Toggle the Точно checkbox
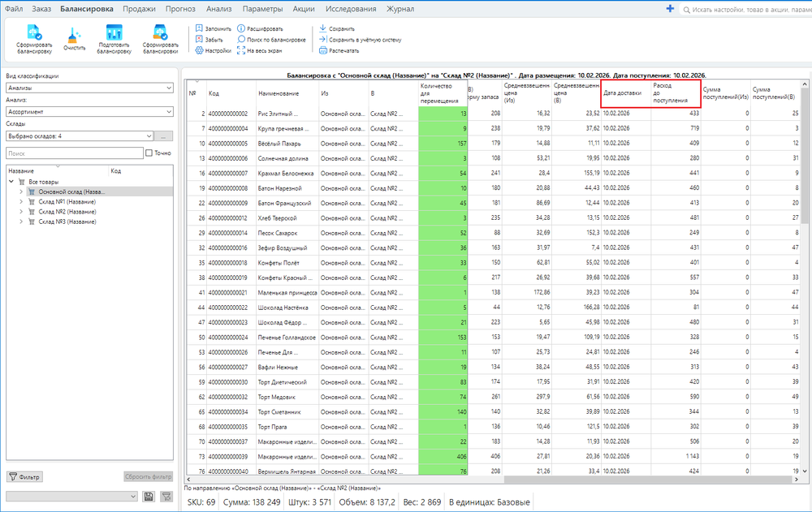This screenshot has width=812, height=512. (148, 153)
